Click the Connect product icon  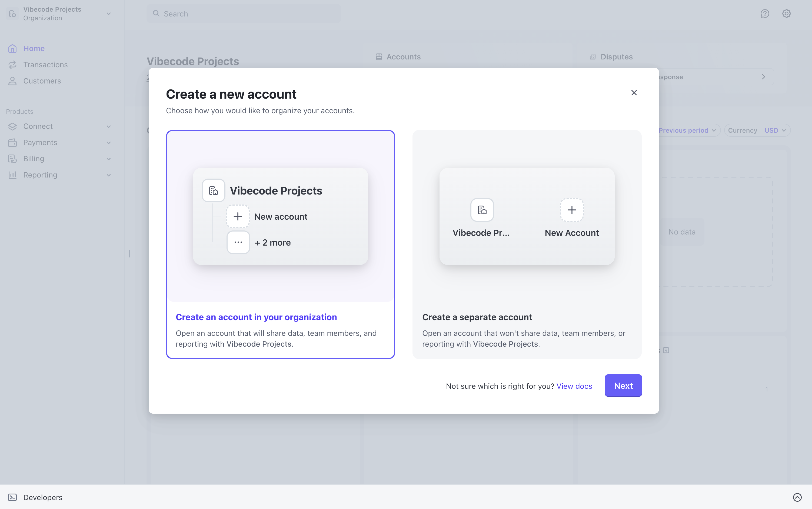(x=12, y=126)
